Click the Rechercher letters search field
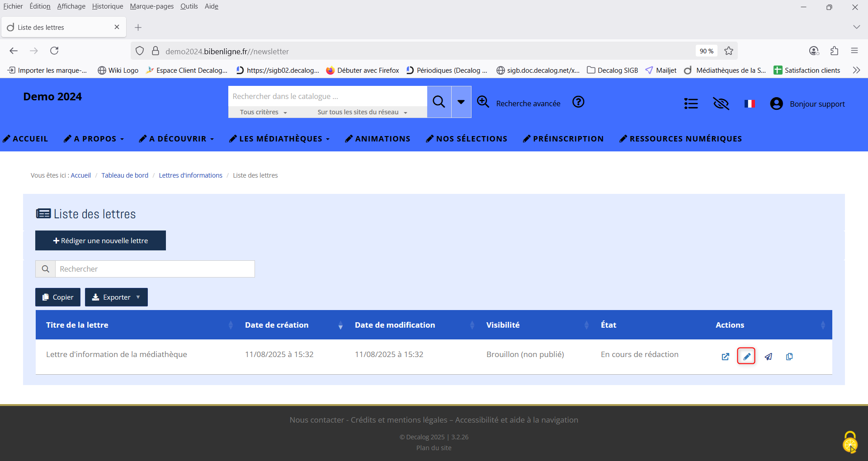 click(x=155, y=269)
